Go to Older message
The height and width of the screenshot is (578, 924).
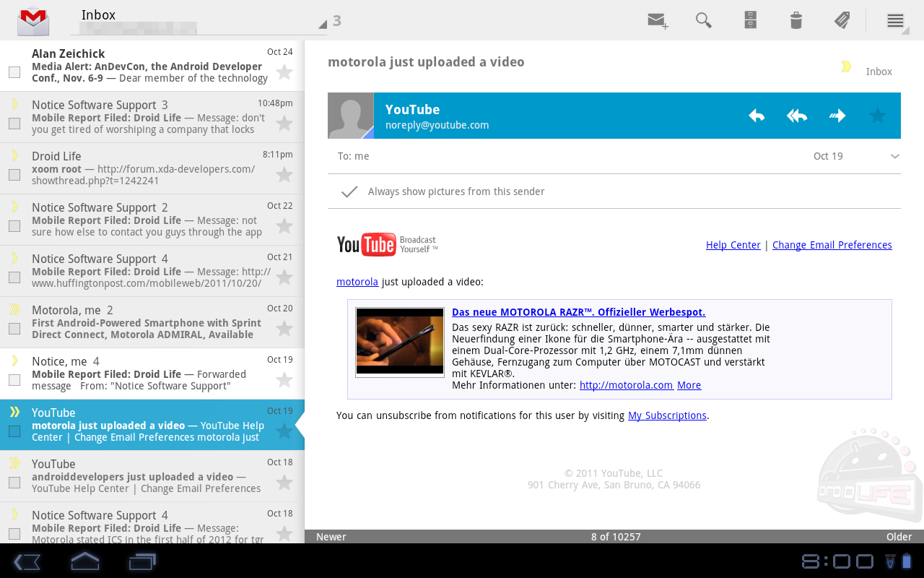[x=899, y=537]
